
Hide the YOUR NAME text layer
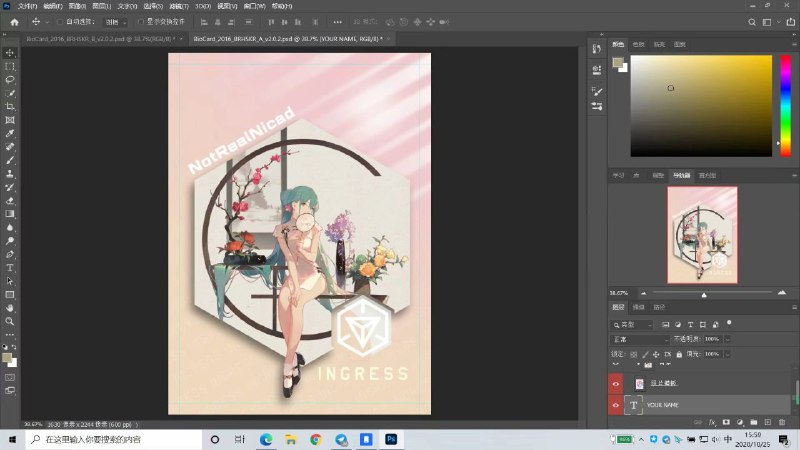(615, 405)
